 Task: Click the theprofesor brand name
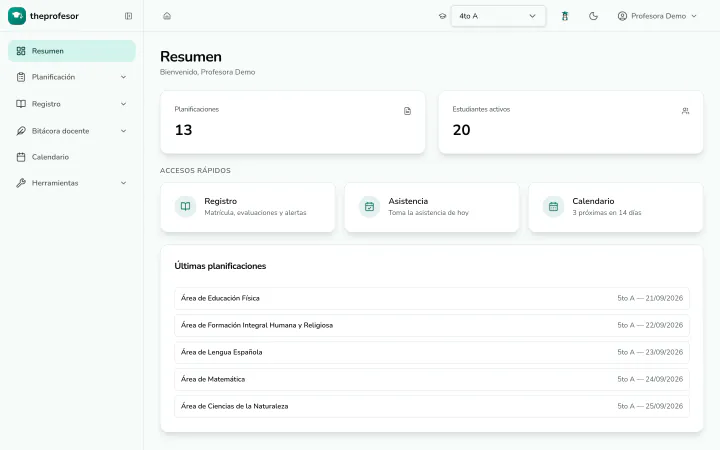54,16
